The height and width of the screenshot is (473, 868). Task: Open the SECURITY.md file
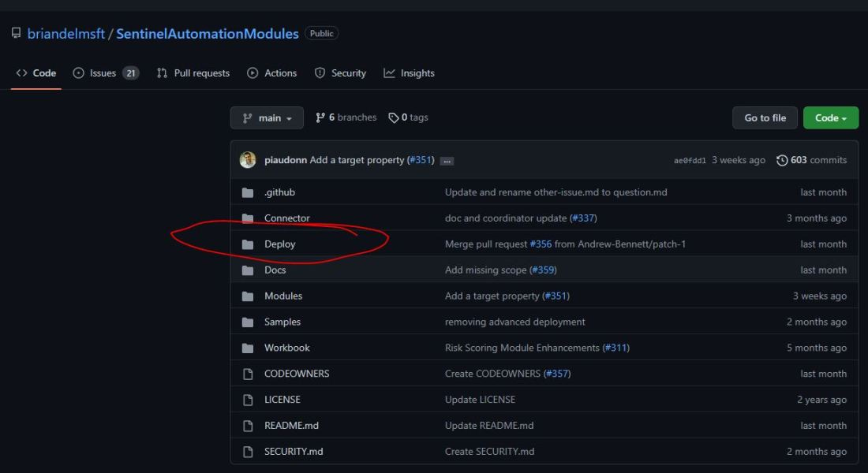click(294, 452)
